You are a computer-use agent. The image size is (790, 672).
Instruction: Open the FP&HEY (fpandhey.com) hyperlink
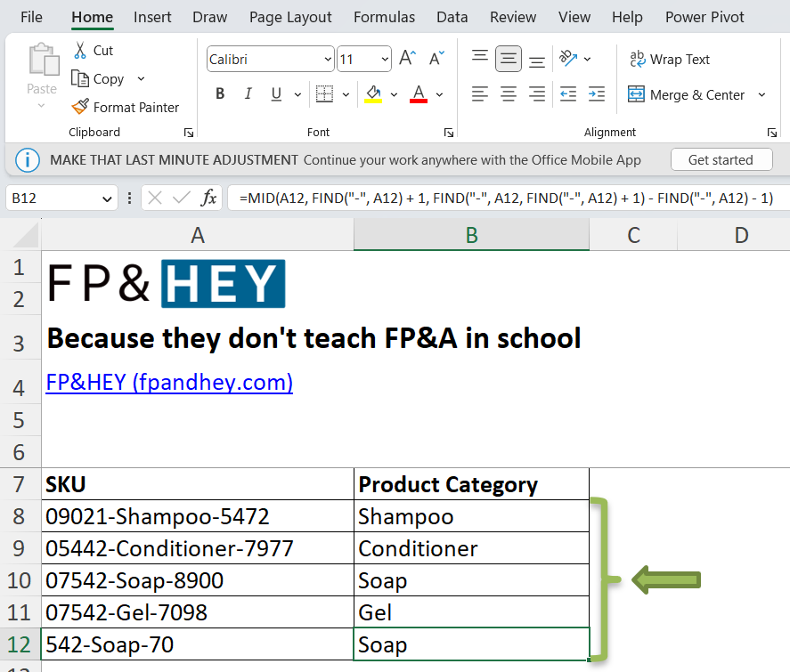pyautogui.click(x=169, y=381)
